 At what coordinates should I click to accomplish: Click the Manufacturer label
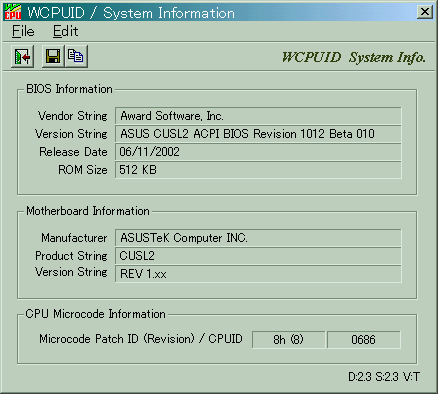click(x=74, y=238)
